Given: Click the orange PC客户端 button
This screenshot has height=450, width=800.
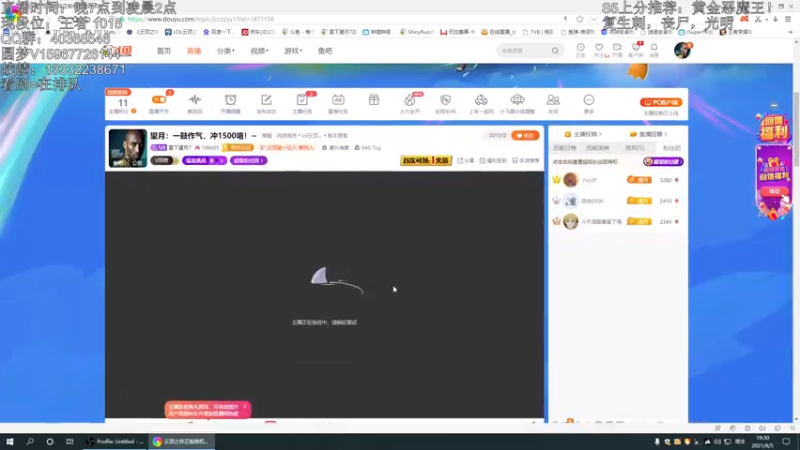Looking at the screenshot, I should point(661,103).
